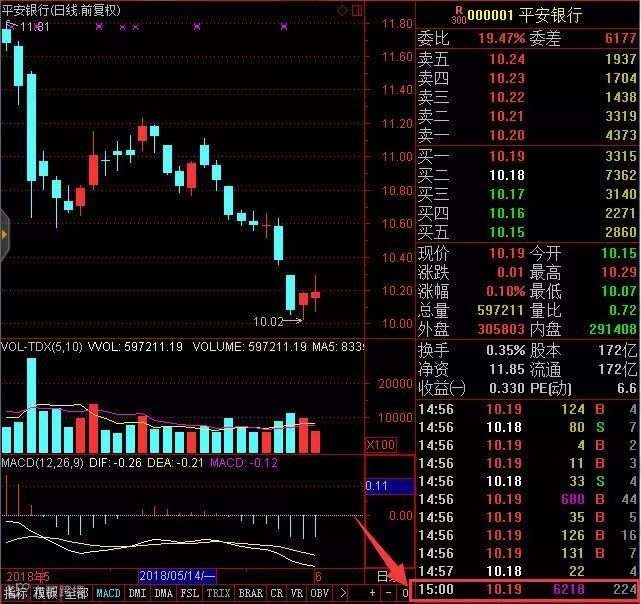This screenshot has width=641, height=604.
Task: Select the 14:56 trade with volume 124
Action: [x=527, y=409]
